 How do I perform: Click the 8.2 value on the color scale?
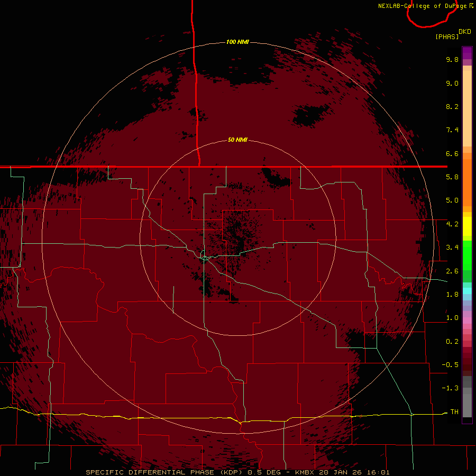click(x=452, y=106)
